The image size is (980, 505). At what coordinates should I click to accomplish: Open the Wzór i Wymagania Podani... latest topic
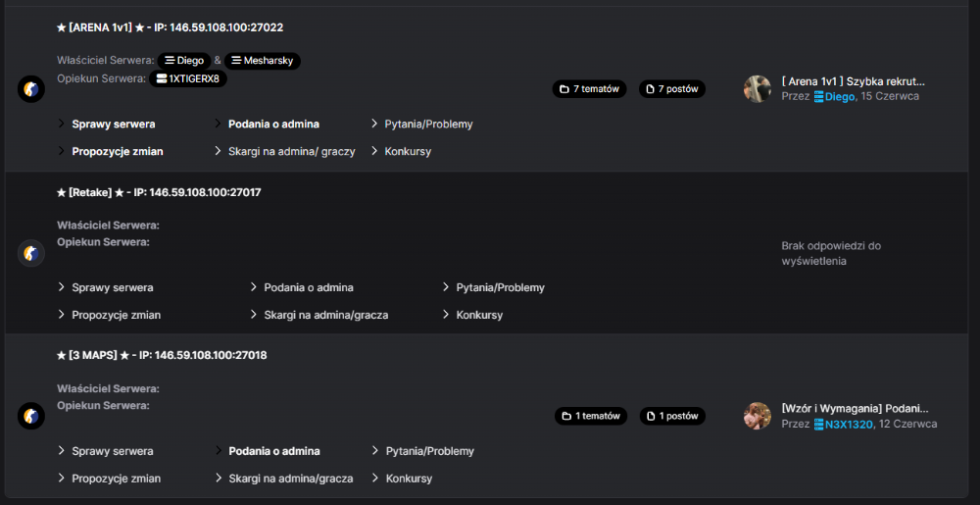point(855,408)
